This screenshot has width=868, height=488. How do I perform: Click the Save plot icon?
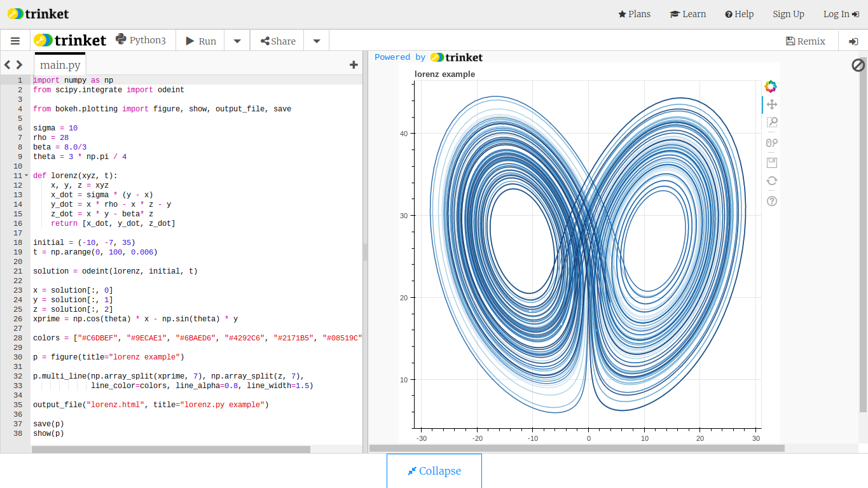[x=772, y=163]
